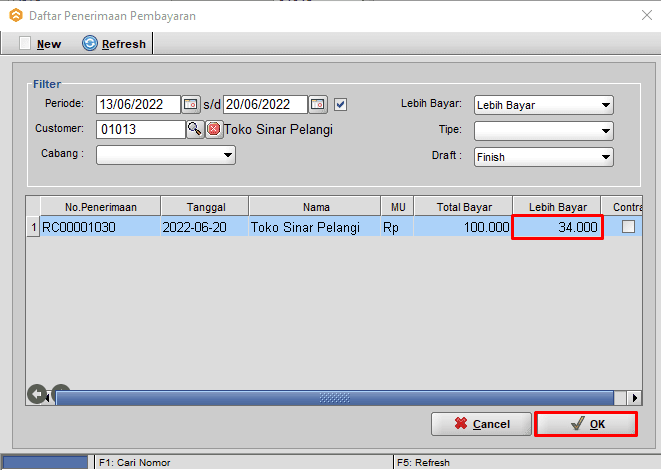The width and height of the screenshot is (661, 470).
Task: Clear customer with red X icon
Action: (214, 129)
